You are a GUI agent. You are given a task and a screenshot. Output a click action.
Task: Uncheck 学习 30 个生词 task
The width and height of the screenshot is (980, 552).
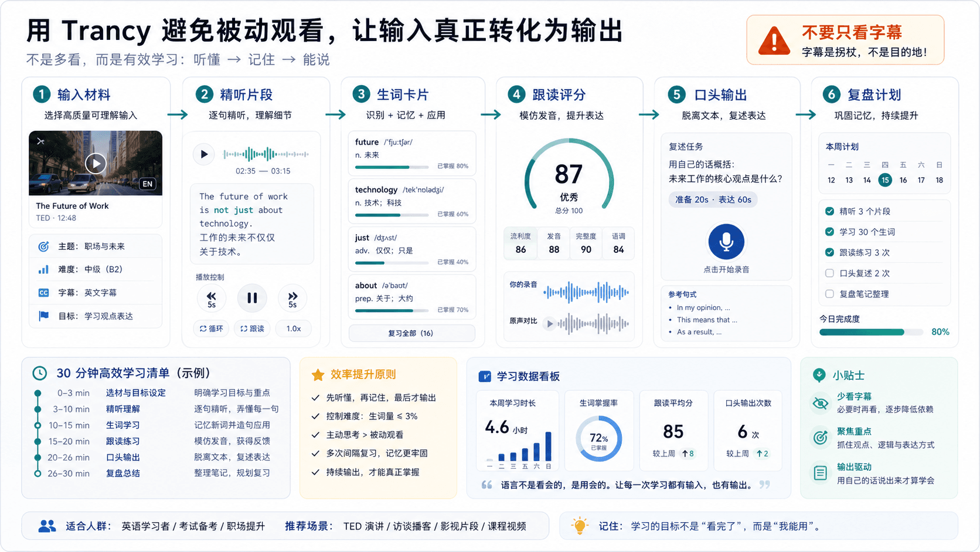(829, 232)
